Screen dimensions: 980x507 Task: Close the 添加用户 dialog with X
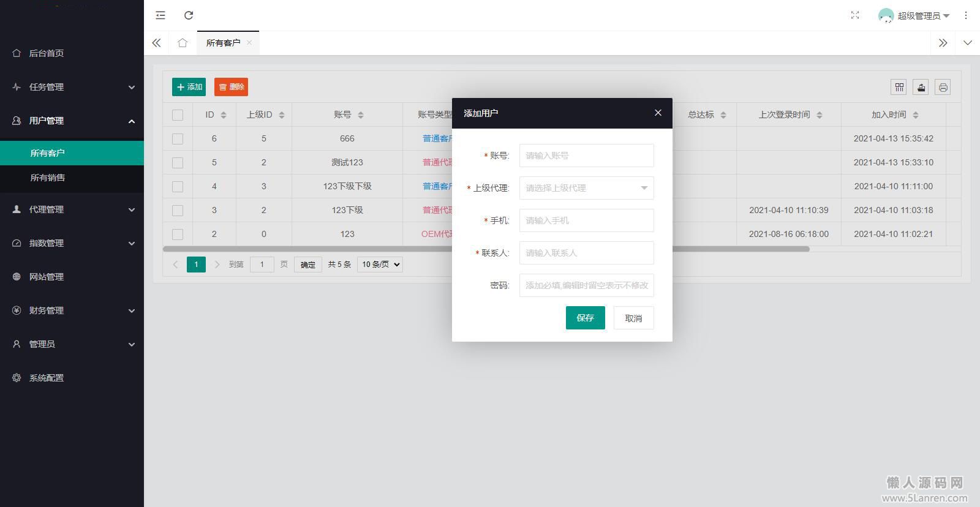click(658, 113)
